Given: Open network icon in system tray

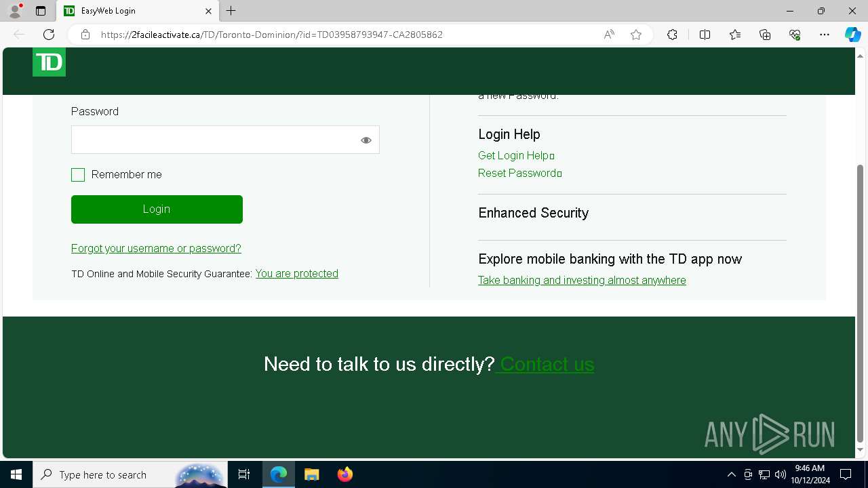Looking at the screenshot, I should pos(764,474).
